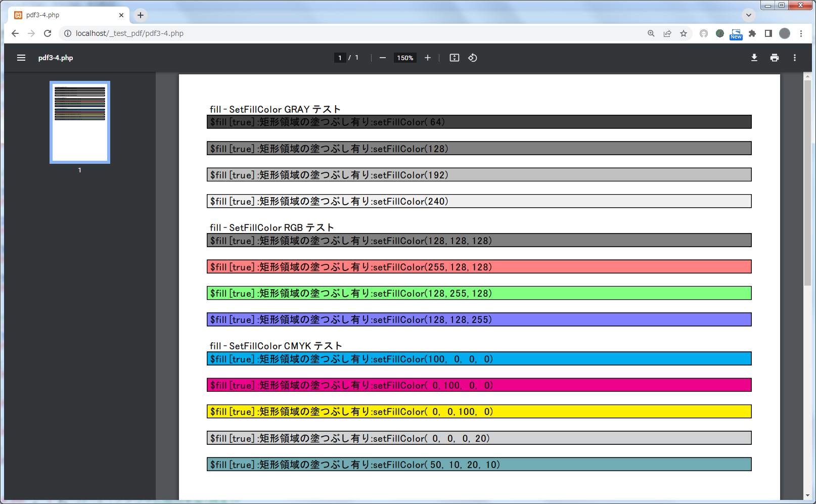The height and width of the screenshot is (504, 816).
Task: Toggle the browser side panel
Action: pyautogui.click(x=768, y=33)
